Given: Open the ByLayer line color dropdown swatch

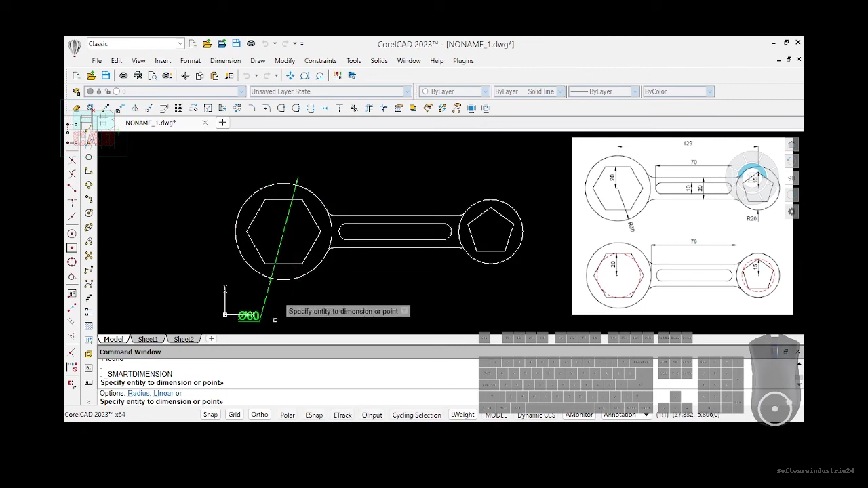Looking at the screenshot, I should point(454,91).
